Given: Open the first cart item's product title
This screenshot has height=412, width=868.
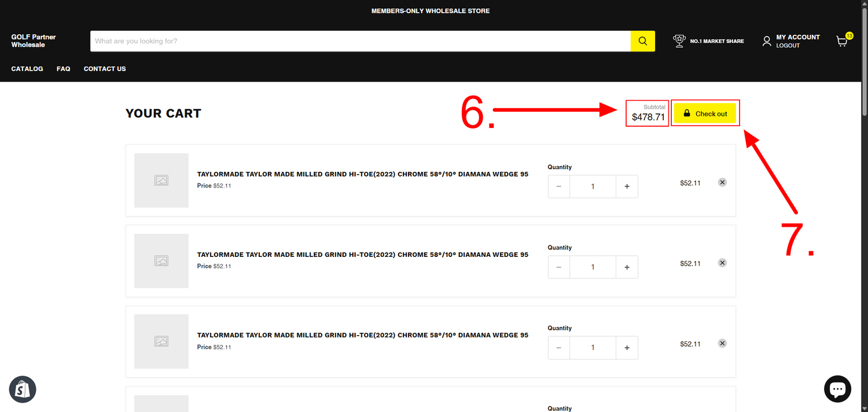Looking at the screenshot, I should pos(363,174).
